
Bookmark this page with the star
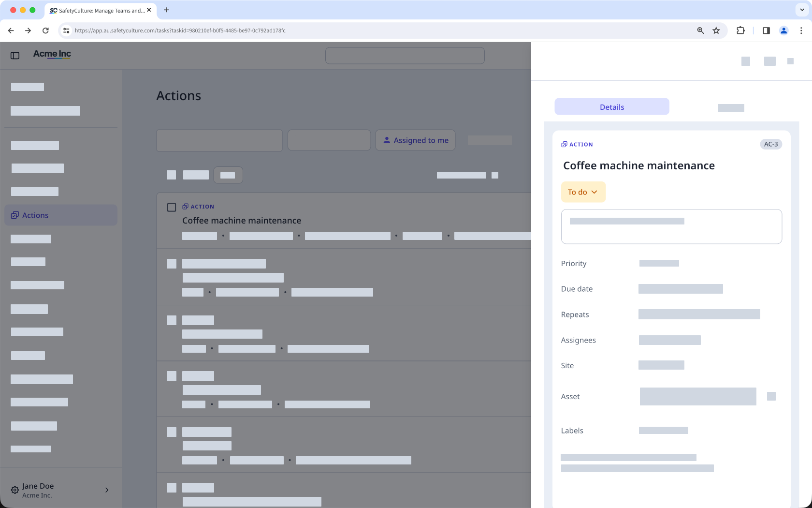pyautogui.click(x=716, y=30)
